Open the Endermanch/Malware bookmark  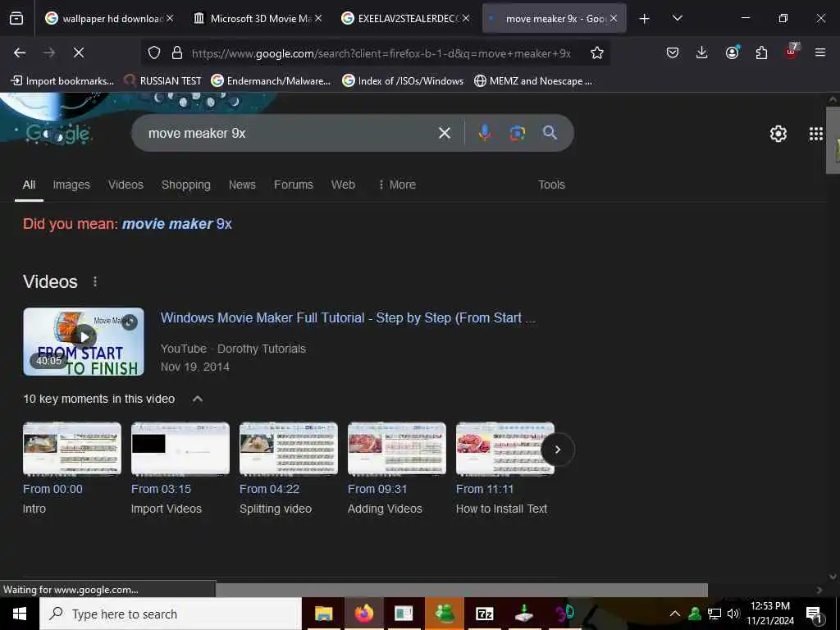pyautogui.click(x=271, y=81)
